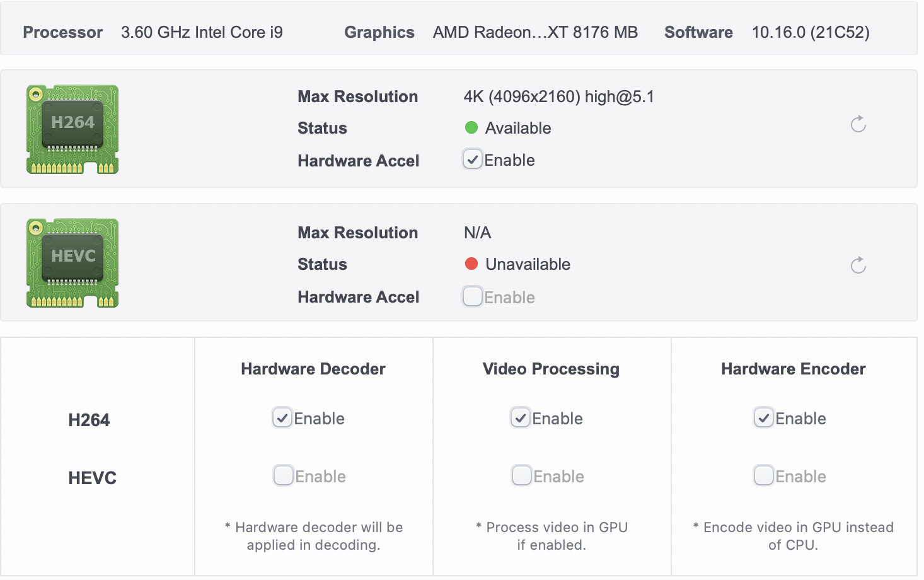Click the 4K (4096x2160) max resolution value

pyautogui.click(x=558, y=96)
